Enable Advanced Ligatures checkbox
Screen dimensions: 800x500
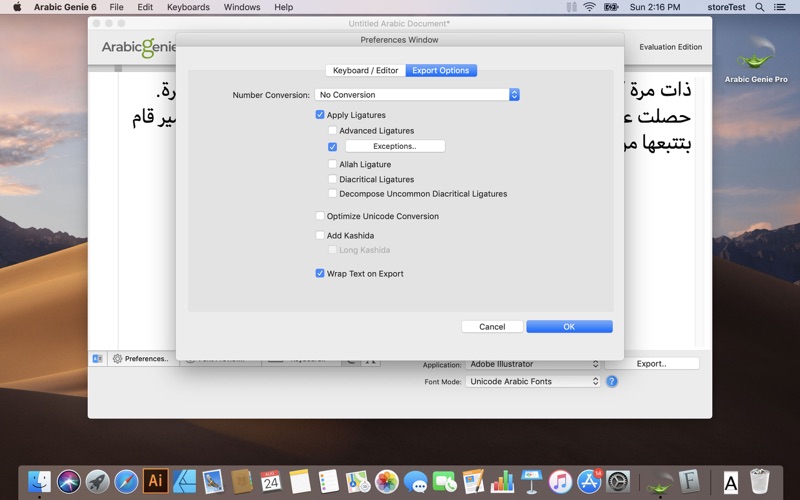click(332, 131)
